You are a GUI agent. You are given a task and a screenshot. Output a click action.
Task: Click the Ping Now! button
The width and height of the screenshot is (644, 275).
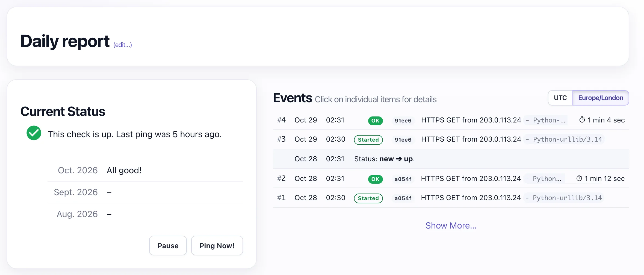pyautogui.click(x=217, y=245)
